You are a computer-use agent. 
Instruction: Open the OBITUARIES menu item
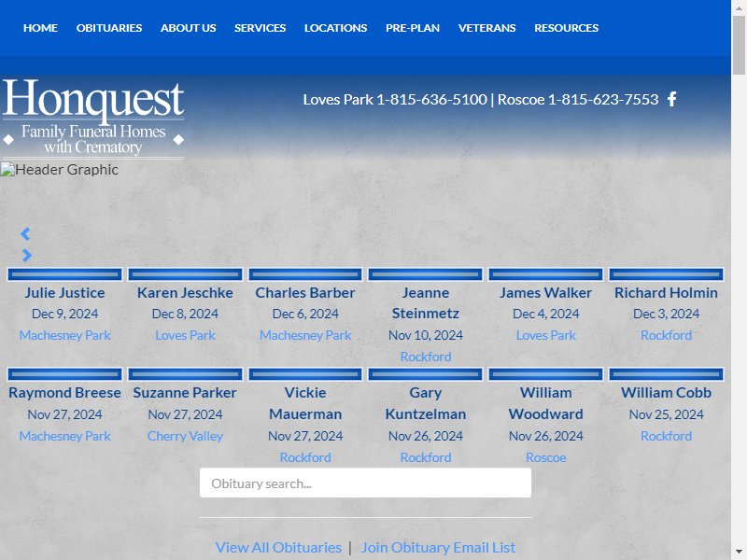tap(109, 28)
